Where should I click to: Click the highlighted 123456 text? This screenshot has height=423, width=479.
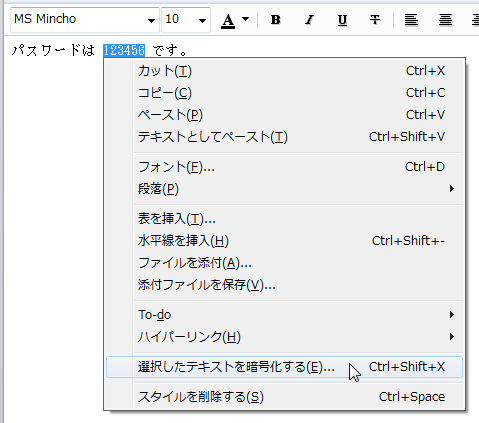click(x=124, y=50)
